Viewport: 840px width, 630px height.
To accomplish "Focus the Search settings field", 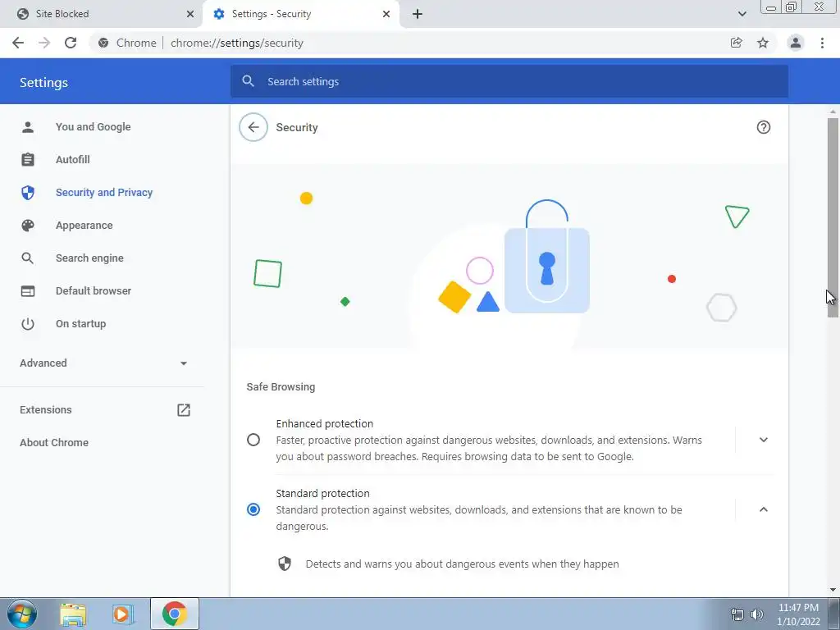I will (x=509, y=81).
